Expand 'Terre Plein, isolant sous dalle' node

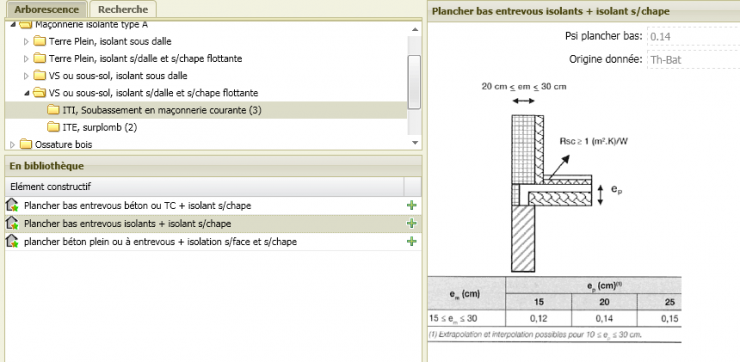point(26,42)
